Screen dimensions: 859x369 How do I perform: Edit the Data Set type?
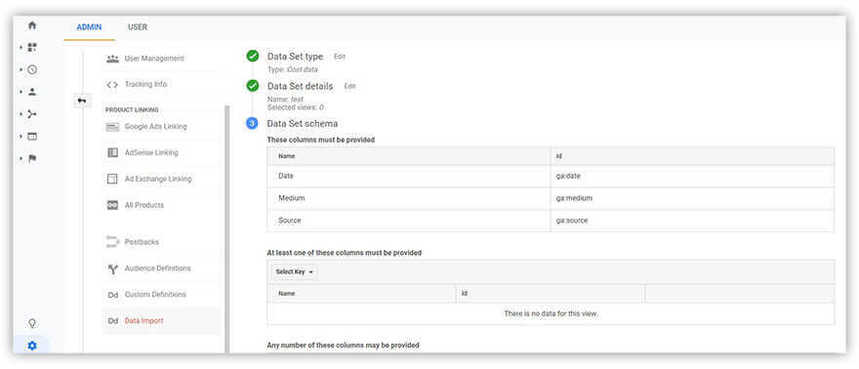340,56
